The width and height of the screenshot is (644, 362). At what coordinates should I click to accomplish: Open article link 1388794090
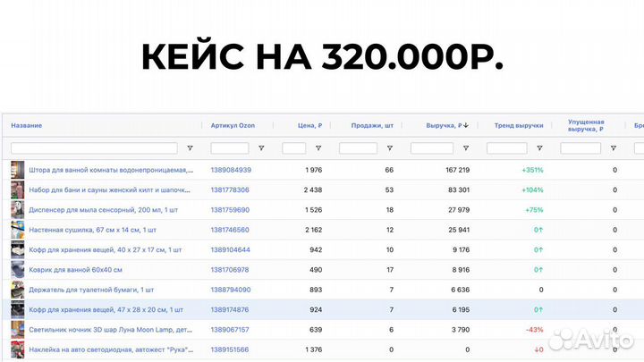coord(231,290)
